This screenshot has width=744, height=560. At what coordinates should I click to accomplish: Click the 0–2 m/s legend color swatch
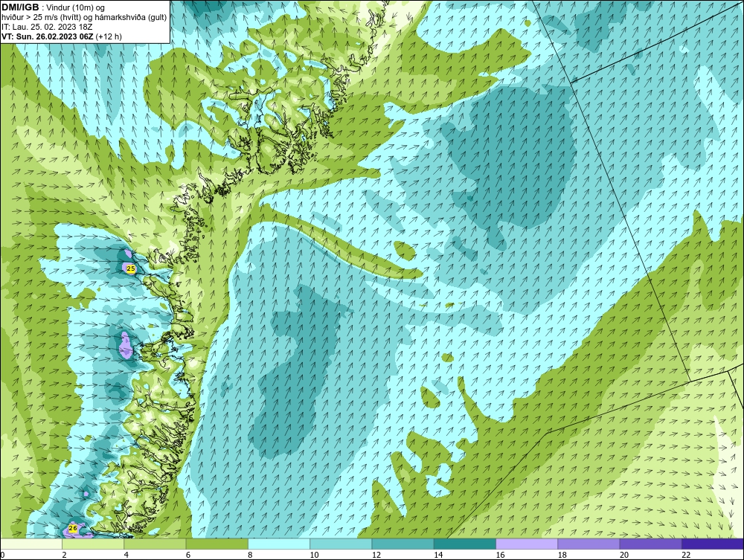(31, 544)
